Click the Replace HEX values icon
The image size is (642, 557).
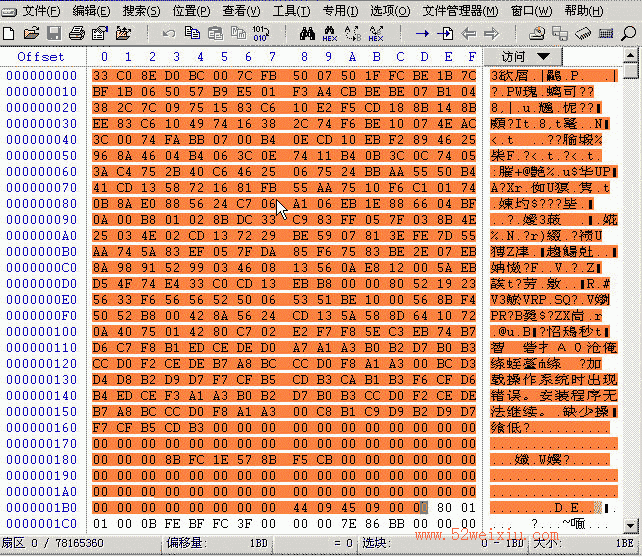tap(375, 34)
